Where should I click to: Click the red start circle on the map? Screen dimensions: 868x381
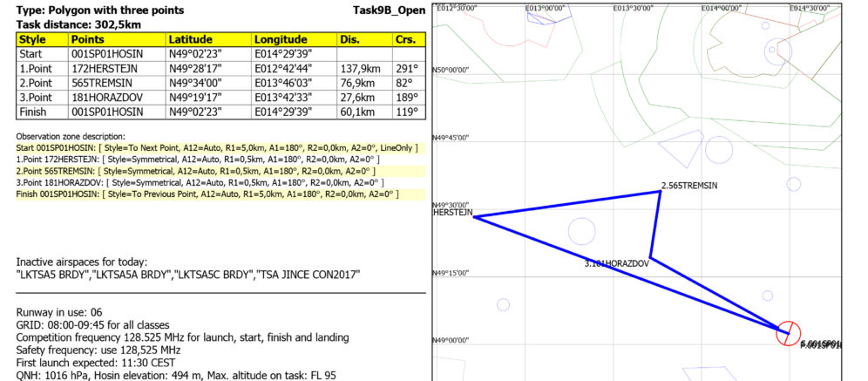pyautogui.click(x=788, y=332)
